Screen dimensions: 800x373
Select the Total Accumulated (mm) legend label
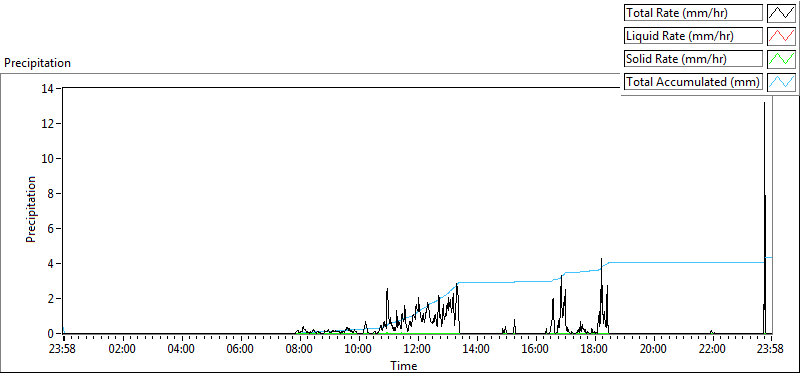tap(693, 82)
